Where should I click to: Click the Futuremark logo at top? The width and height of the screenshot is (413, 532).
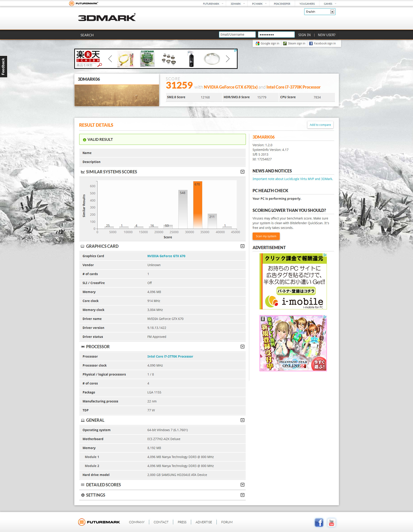point(84,3)
